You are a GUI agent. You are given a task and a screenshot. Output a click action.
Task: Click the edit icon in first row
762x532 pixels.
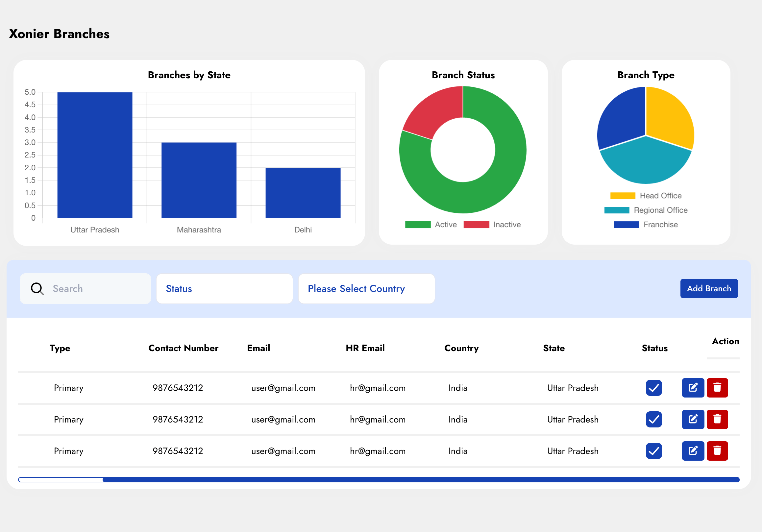[x=693, y=388]
